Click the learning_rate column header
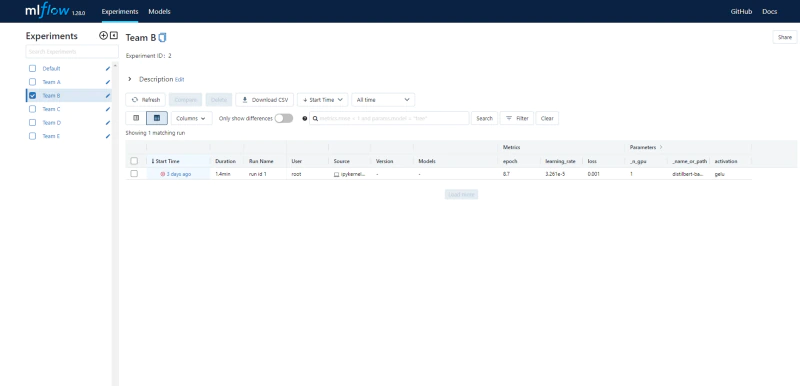This screenshot has height=386, width=800. point(560,161)
